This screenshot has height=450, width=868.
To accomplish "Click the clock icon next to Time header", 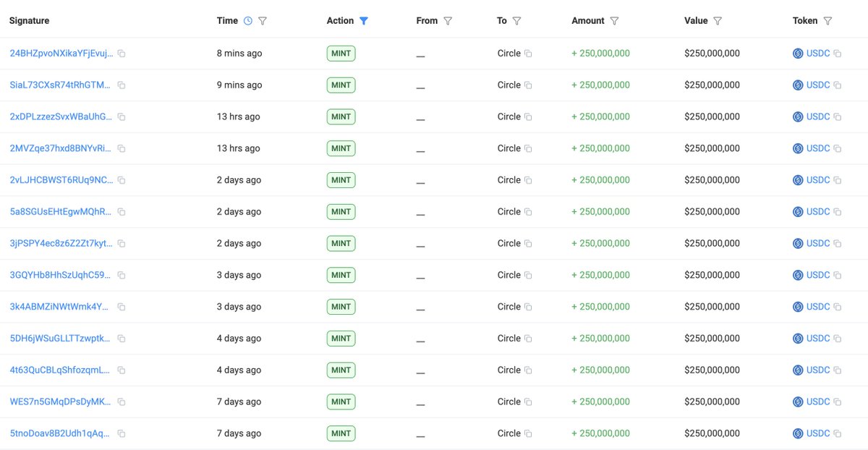I will click(247, 21).
